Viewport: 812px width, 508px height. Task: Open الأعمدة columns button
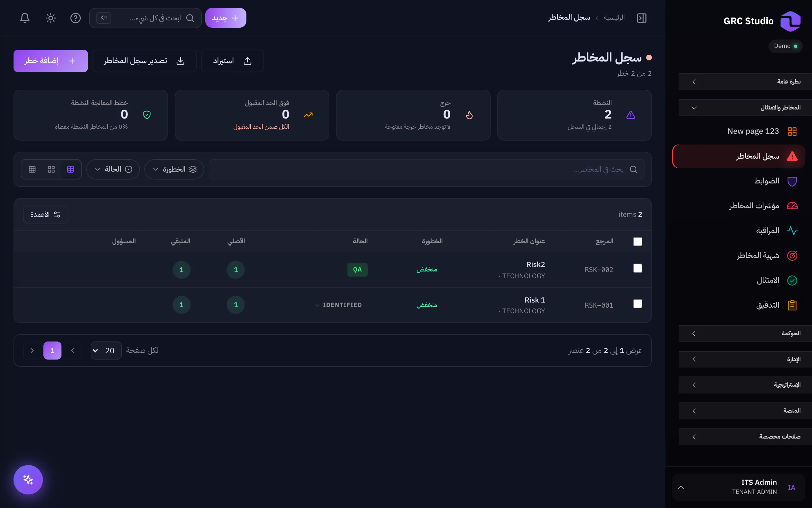[45, 214]
